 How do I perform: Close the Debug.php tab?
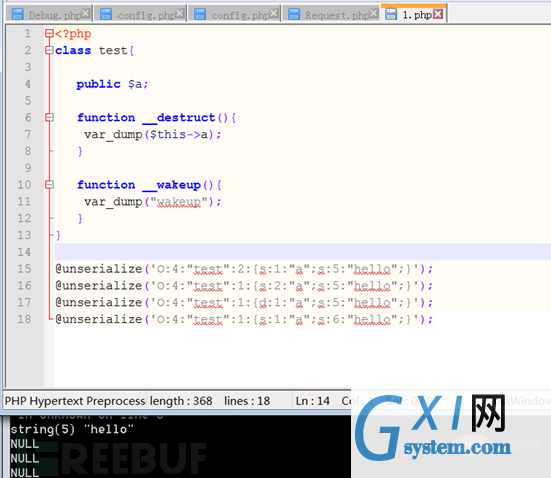[x=85, y=14]
